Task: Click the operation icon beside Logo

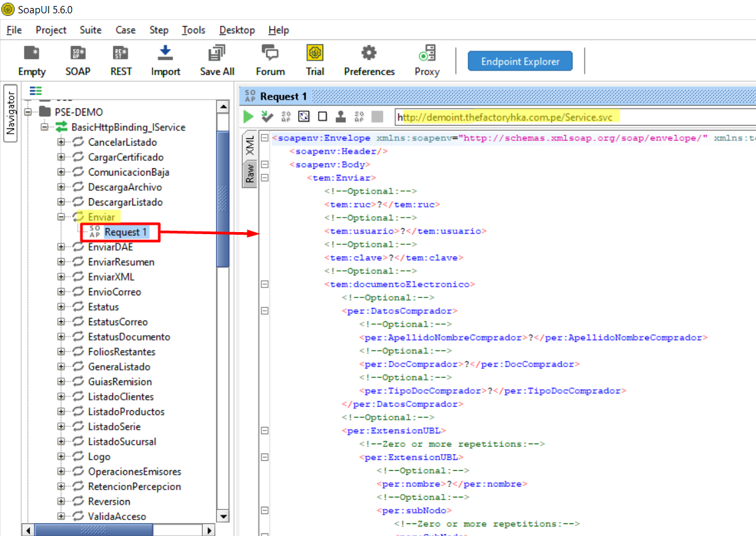Action: click(x=78, y=456)
